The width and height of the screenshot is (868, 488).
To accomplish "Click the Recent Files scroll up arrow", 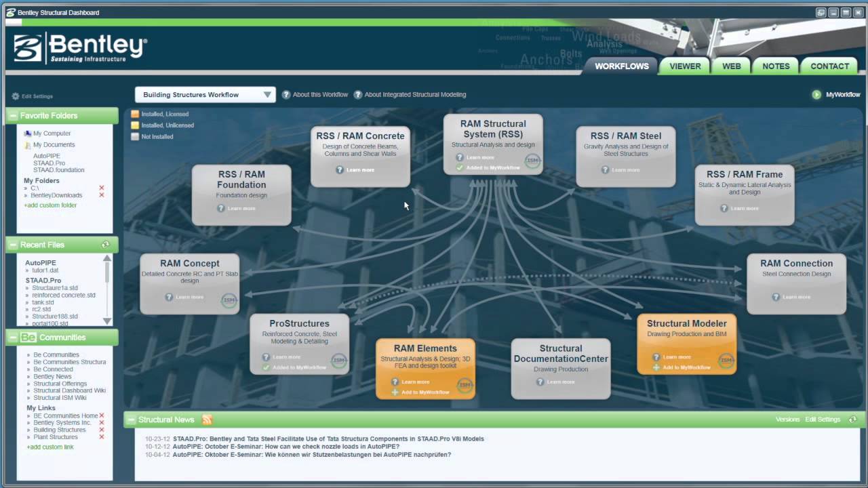I will (106, 258).
